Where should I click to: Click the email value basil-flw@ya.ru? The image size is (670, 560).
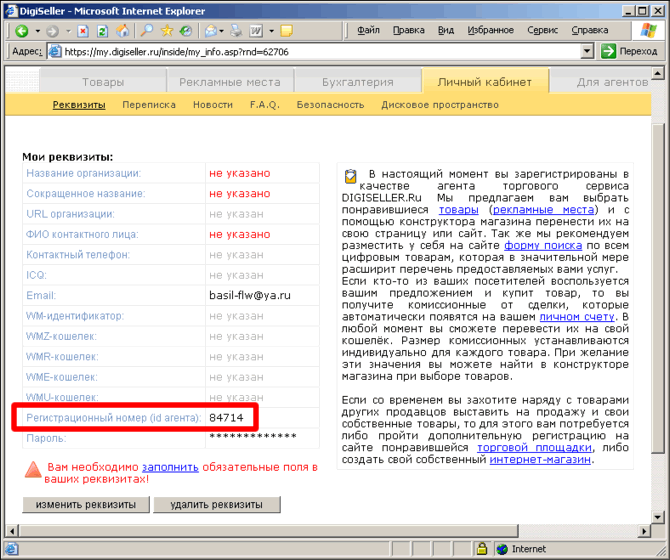(x=250, y=296)
